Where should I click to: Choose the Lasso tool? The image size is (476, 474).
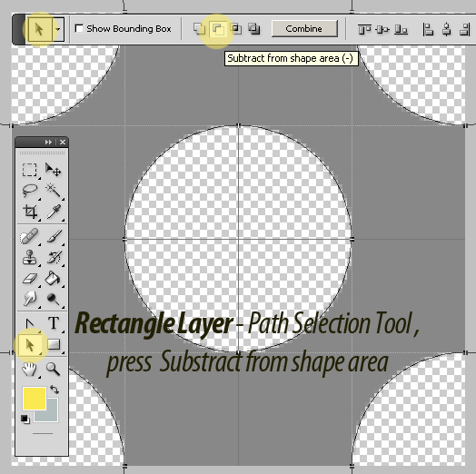(30, 191)
